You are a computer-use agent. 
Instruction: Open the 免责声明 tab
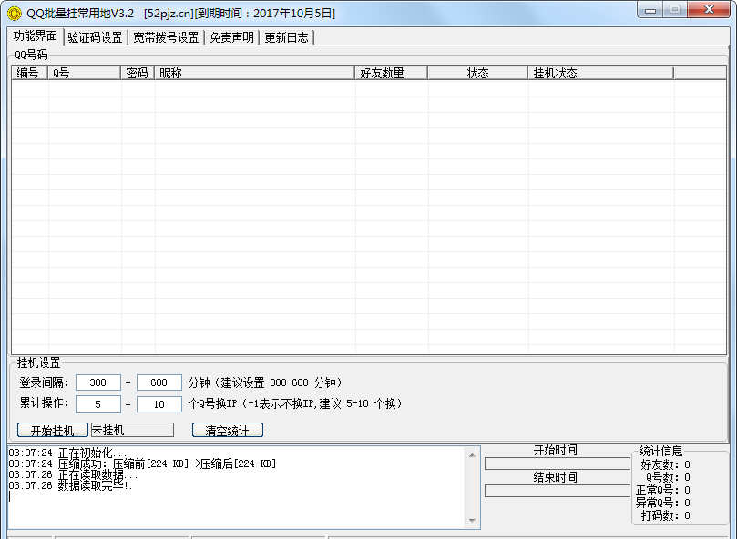[x=231, y=37]
